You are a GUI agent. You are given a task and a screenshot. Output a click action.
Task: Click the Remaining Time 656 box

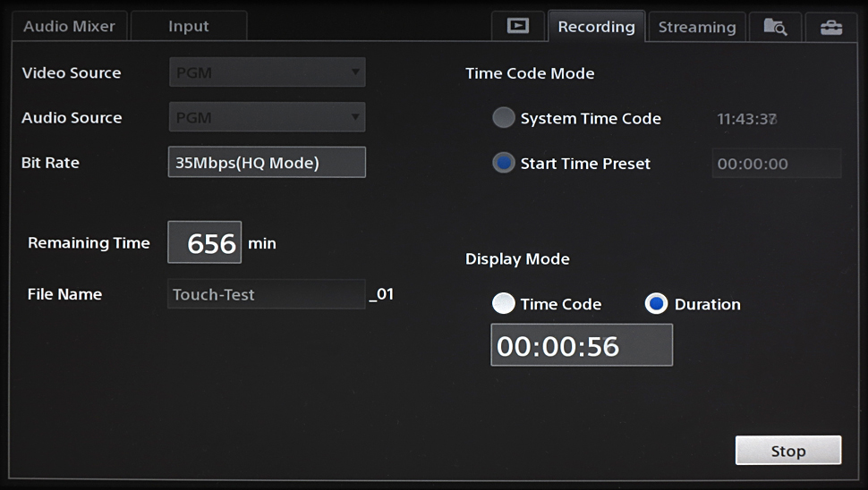204,243
